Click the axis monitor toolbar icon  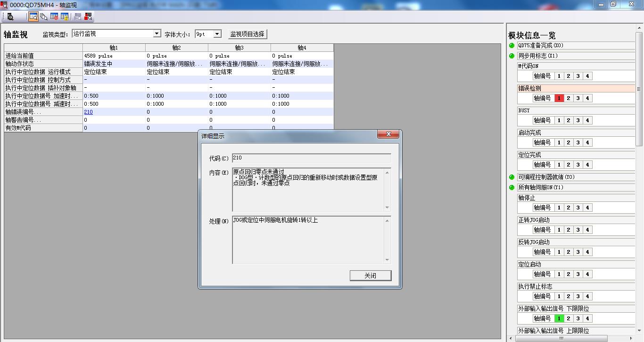tap(33, 17)
